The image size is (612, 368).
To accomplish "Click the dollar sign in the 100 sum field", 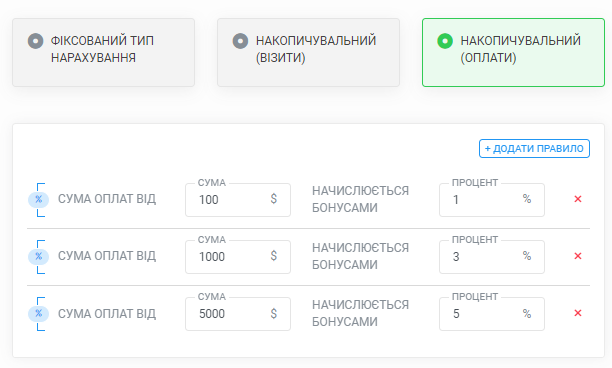I will 274,199.
